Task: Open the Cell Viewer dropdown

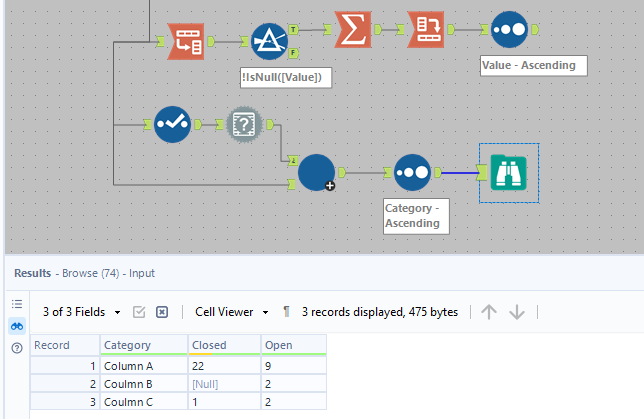Action: [x=232, y=312]
